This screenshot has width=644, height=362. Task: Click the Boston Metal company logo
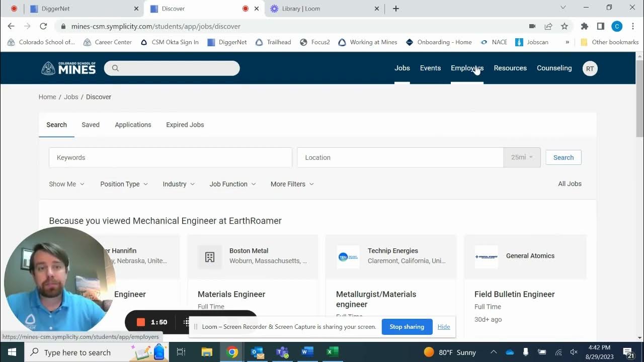pos(210,257)
